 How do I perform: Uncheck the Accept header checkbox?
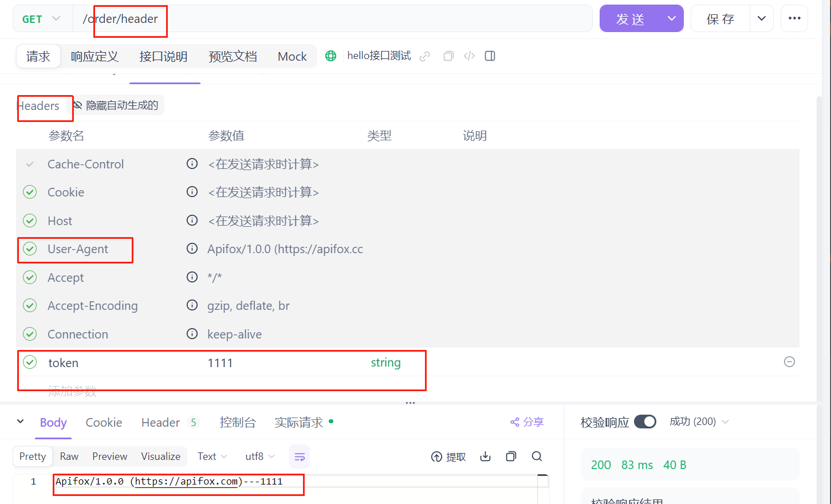30,277
